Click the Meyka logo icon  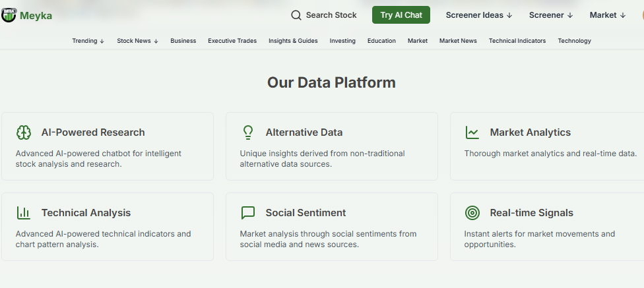click(x=9, y=15)
